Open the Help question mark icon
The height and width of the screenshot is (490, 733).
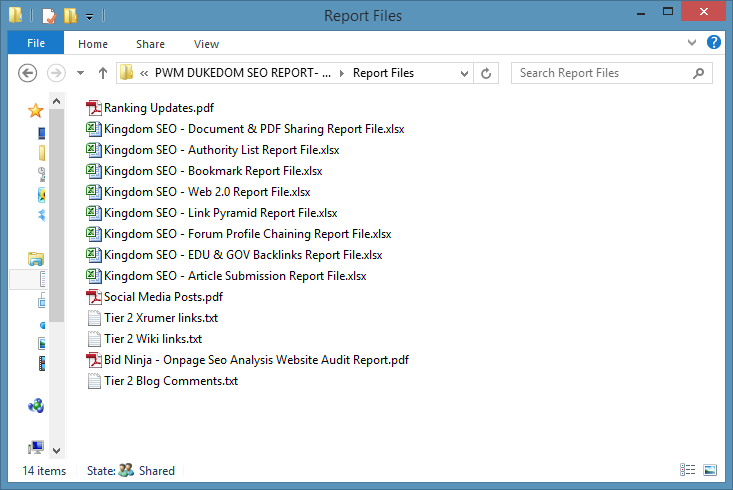pyautogui.click(x=714, y=42)
